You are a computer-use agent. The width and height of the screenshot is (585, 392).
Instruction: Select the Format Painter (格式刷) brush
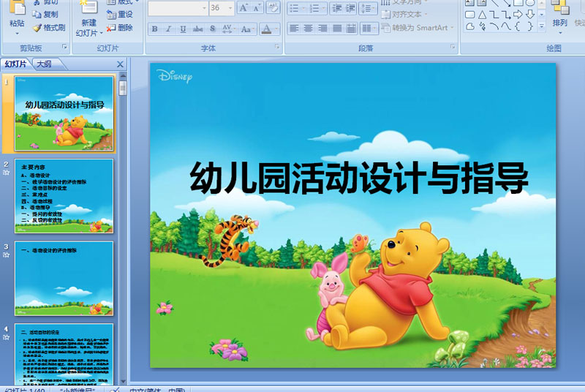(x=37, y=28)
